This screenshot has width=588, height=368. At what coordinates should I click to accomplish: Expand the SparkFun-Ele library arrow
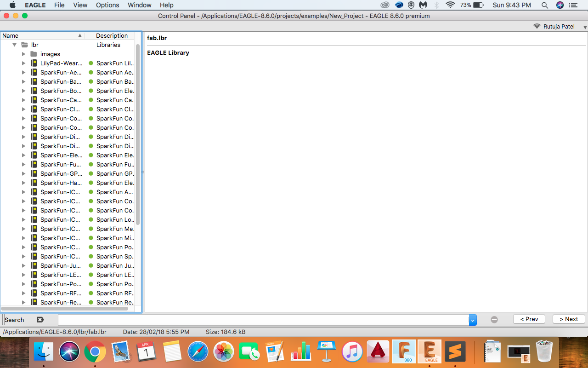[x=24, y=155]
